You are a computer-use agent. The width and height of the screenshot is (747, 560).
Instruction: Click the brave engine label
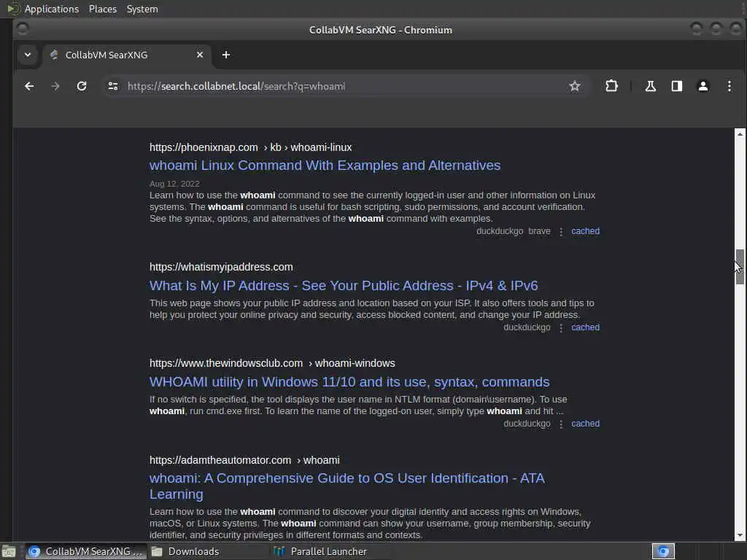coord(539,231)
